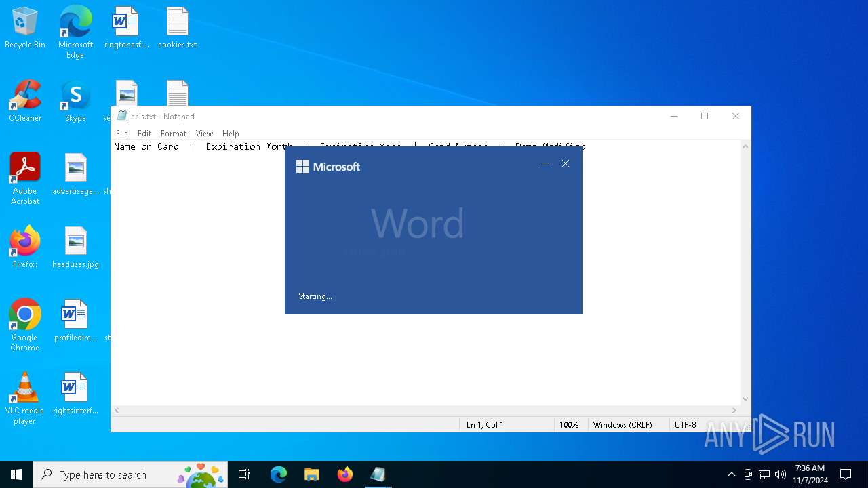Viewport: 868px width, 488px height.
Task: Click 'Ln 1, Col 1' in Notepad status bar
Action: pyautogui.click(x=485, y=425)
